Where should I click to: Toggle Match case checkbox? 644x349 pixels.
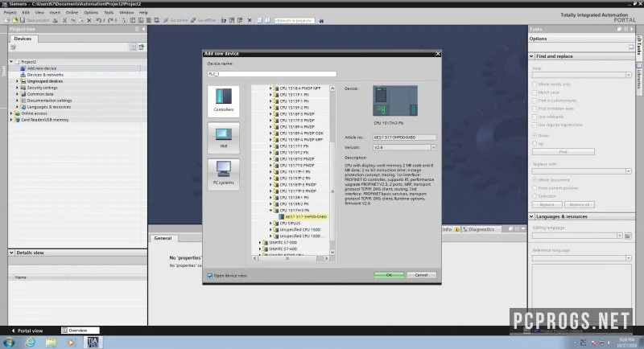tap(535, 92)
